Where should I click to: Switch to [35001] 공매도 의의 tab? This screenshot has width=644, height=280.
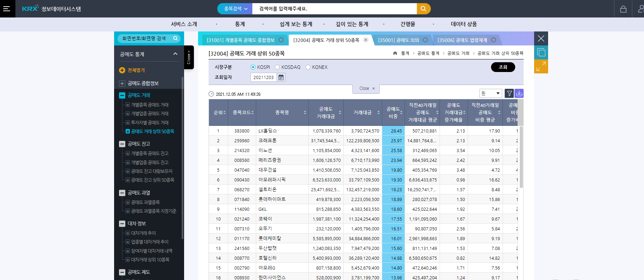click(x=398, y=40)
